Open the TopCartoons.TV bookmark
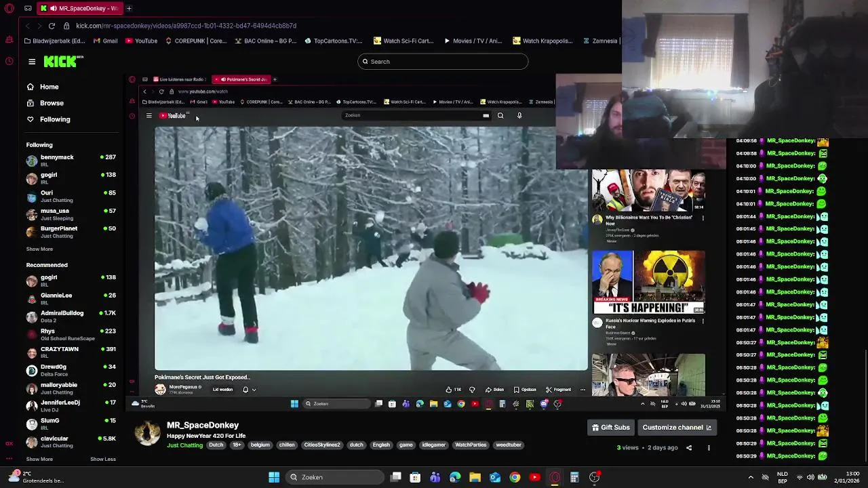 pos(334,41)
